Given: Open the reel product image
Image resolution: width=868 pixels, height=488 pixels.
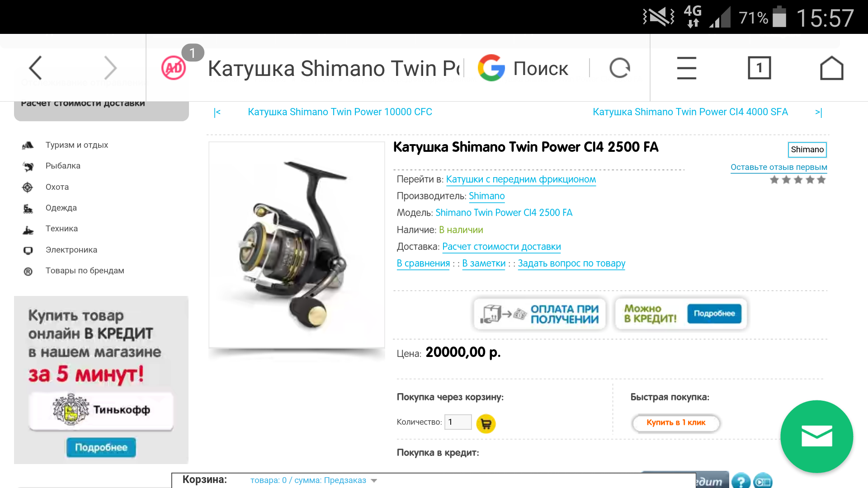Looking at the screenshot, I should [x=297, y=245].
